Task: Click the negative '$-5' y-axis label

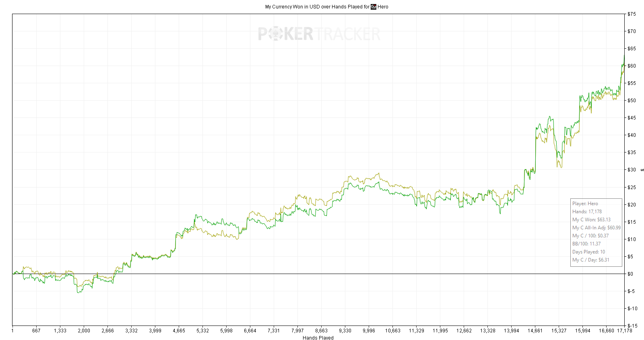Action: point(631,291)
